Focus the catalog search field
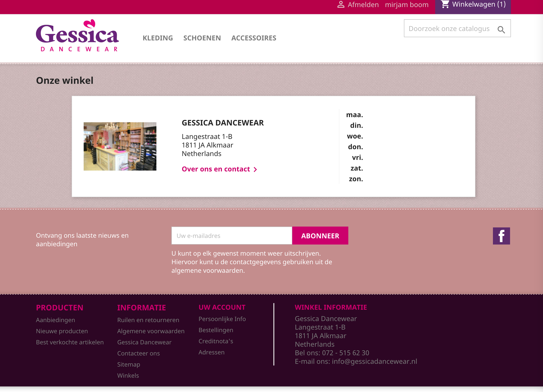 (449, 28)
